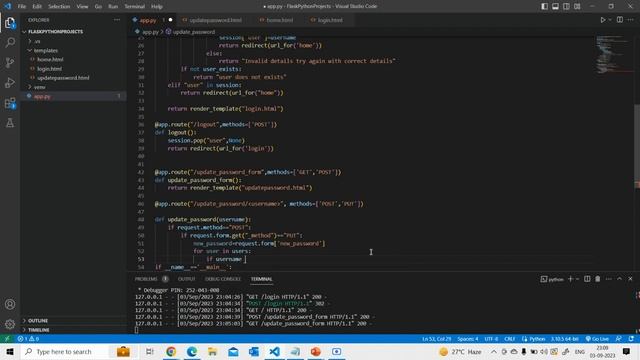Add a new terminal with plus icon
This screenshot has width=640, height=360.
tap(571, 279)
